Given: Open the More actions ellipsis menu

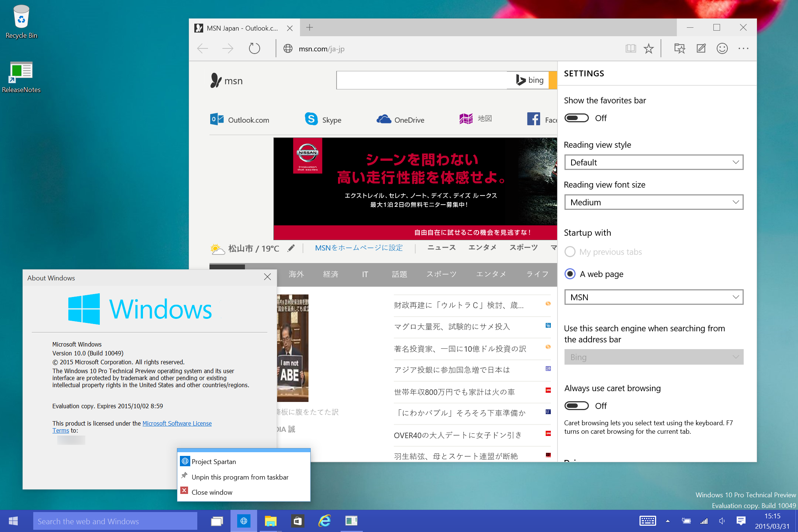Looking at the screenshot, I should [x=743, y=48].
